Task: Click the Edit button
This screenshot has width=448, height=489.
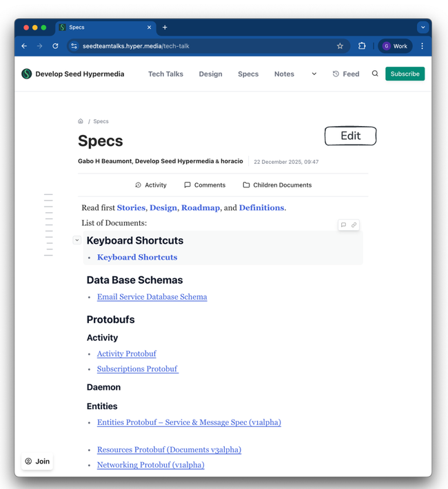Action: [350, 136]
